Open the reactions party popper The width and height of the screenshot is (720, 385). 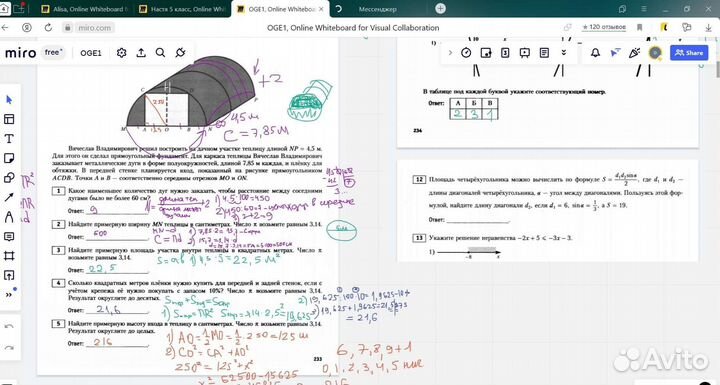(x=635, y=53)
